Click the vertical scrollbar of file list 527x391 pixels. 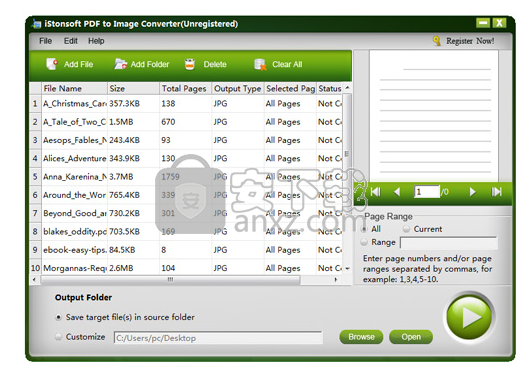coord(347,155)
